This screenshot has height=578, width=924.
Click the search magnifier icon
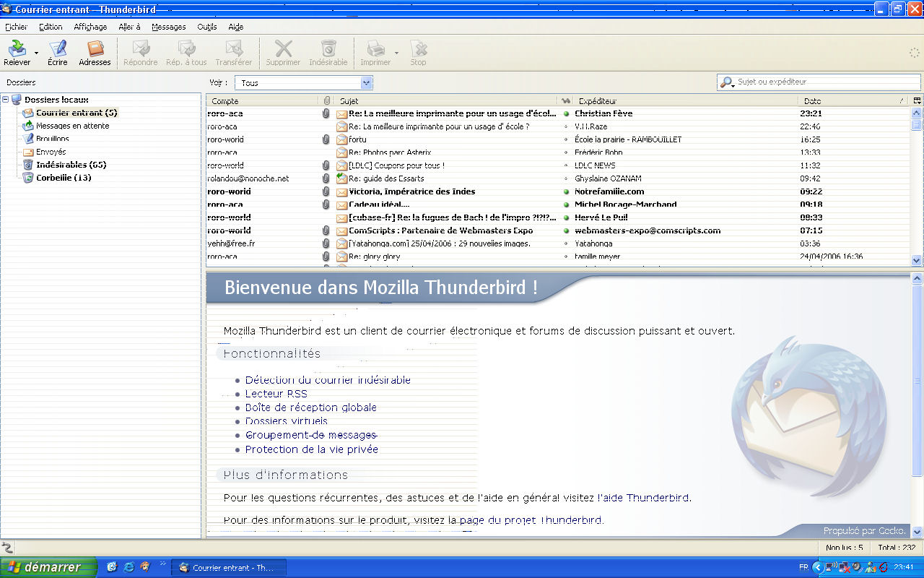726,82
